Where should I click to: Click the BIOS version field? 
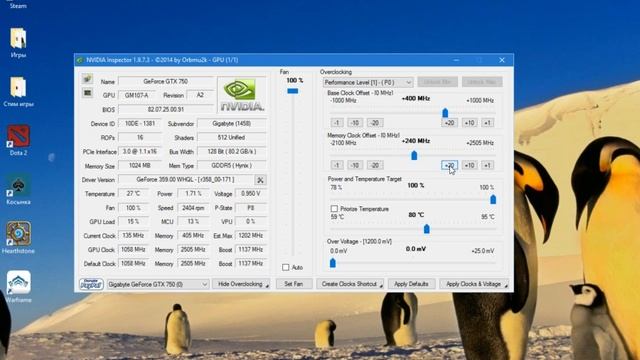pos(166,109)
